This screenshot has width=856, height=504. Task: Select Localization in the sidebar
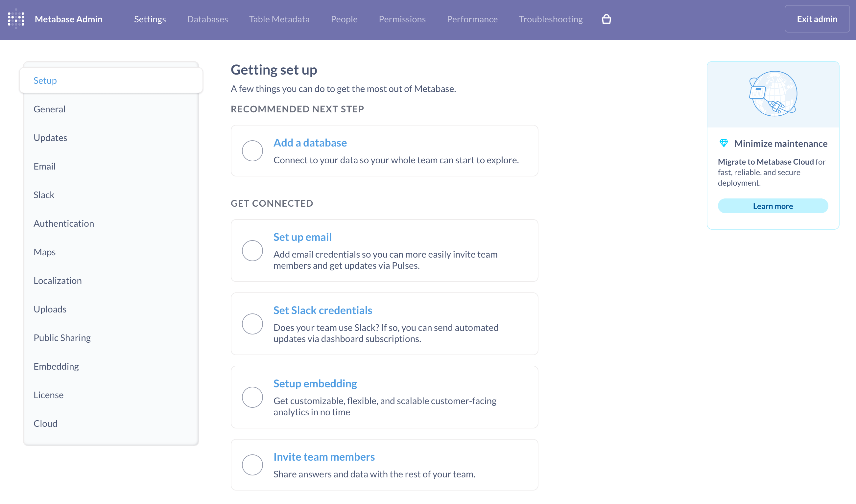click(x=111, y=281)
